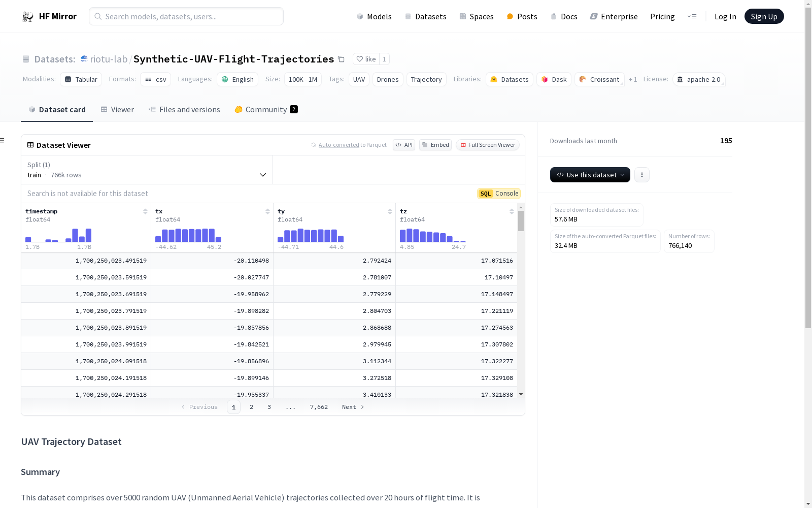
Task: Click the HF Mirror logo icon
Action: pos(28,17)
